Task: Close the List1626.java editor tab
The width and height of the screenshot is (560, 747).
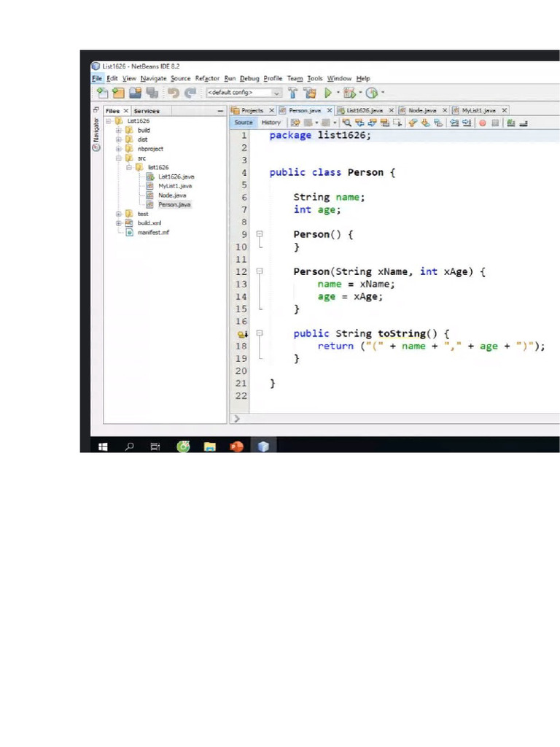Action: (391, 110)
